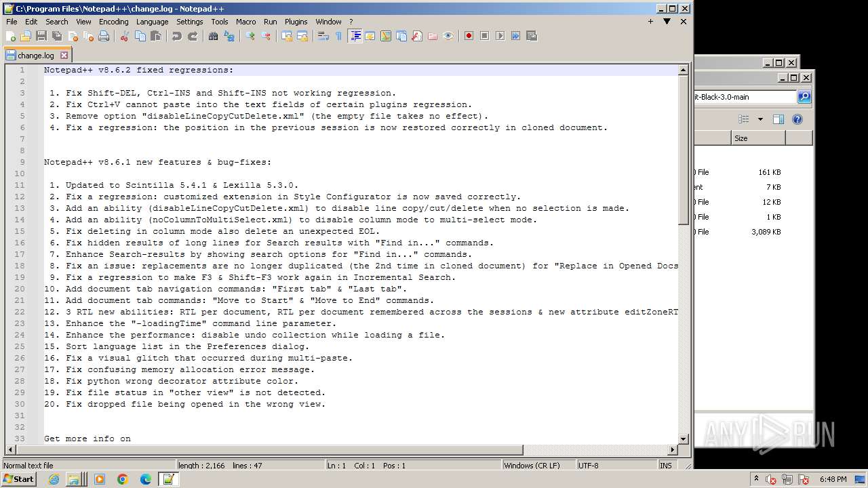
Task: Open the File menu
Action: [x=12, y=22]
